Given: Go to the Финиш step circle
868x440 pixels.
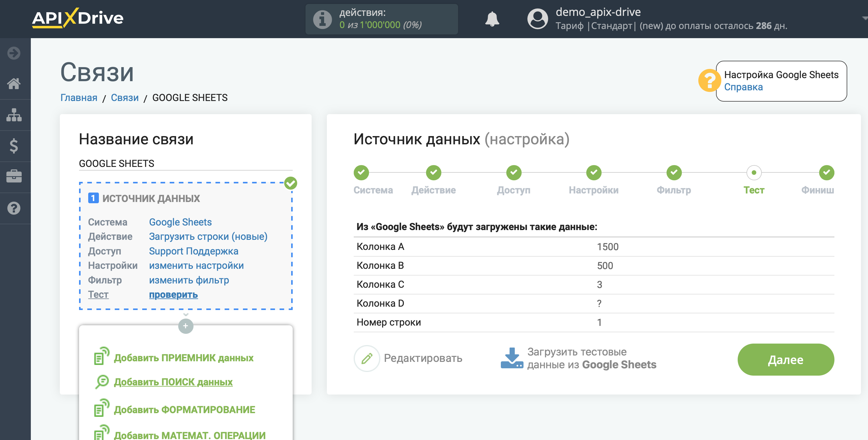Looking at the screenshot, I should coord(826,172).
